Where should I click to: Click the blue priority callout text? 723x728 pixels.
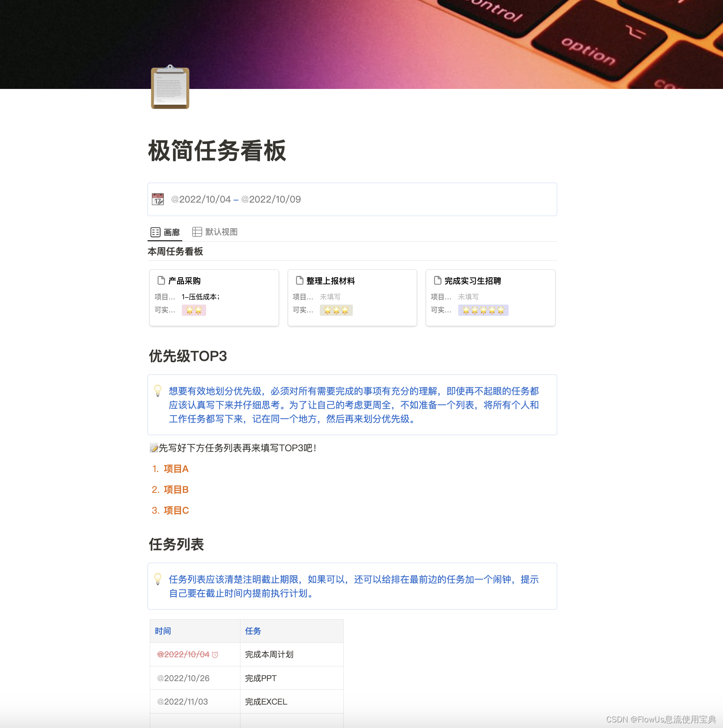[354, 405]
